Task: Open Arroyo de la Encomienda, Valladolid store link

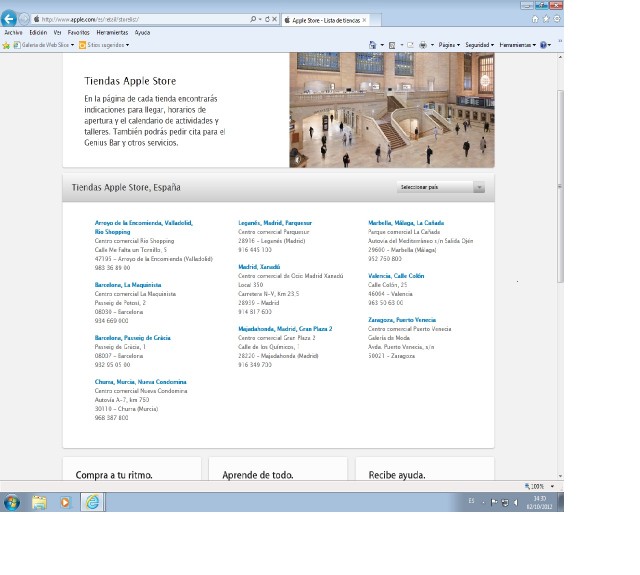Action: pos(144,227)
